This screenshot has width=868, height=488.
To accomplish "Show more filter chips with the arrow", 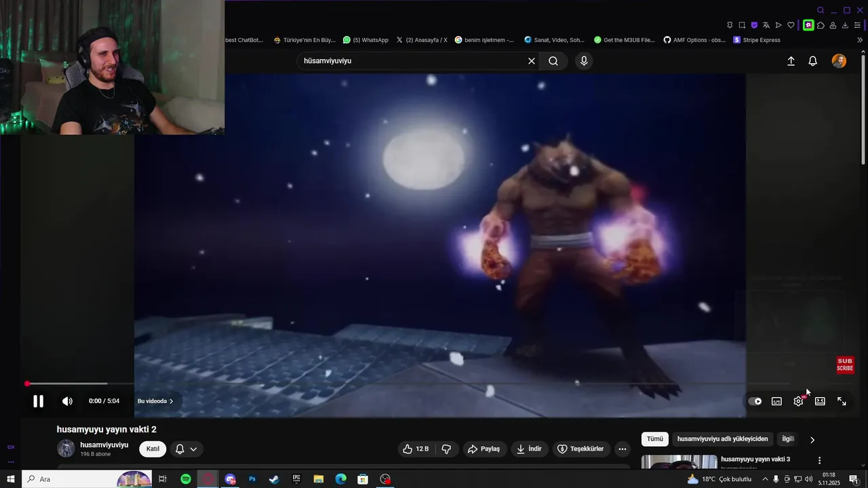I will click(x=812, y=440).
